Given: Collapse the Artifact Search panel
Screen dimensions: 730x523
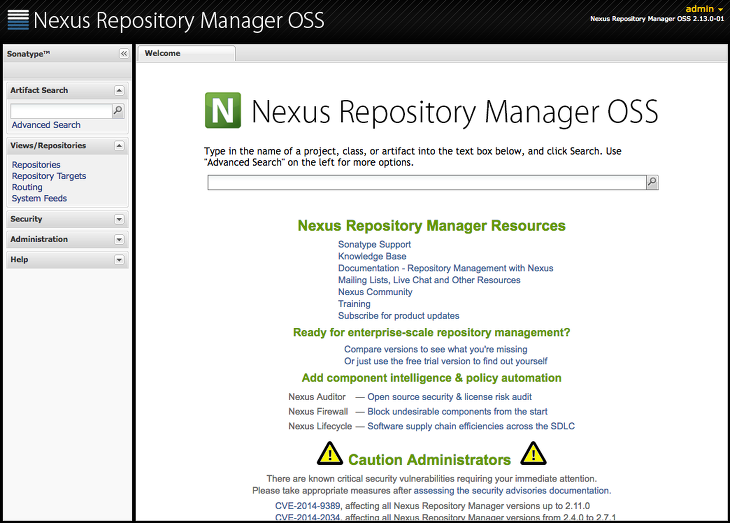Looking at the screenshot, I should click(119, 90).
